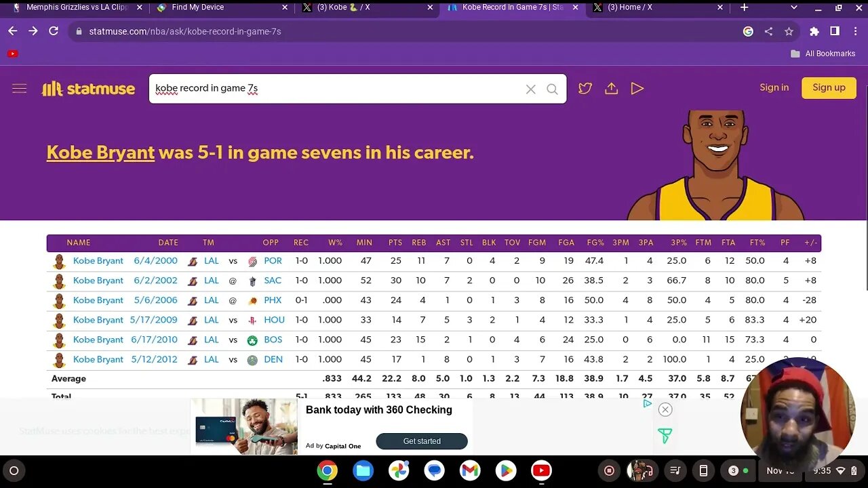Open Play Store from the shelf

[x=505, y=470]
